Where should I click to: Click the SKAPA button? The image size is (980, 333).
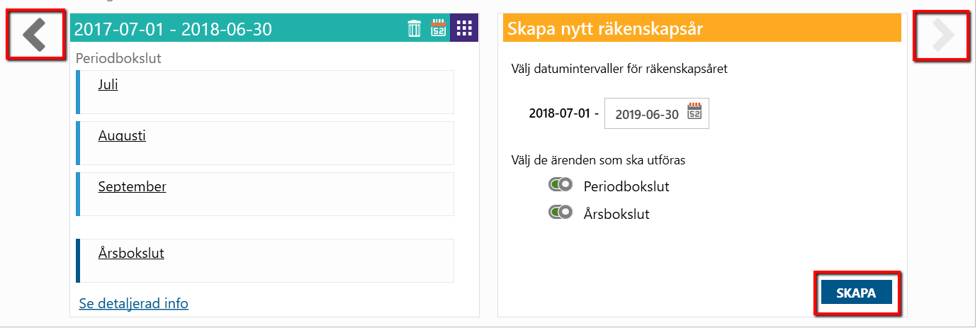[856, 293]
